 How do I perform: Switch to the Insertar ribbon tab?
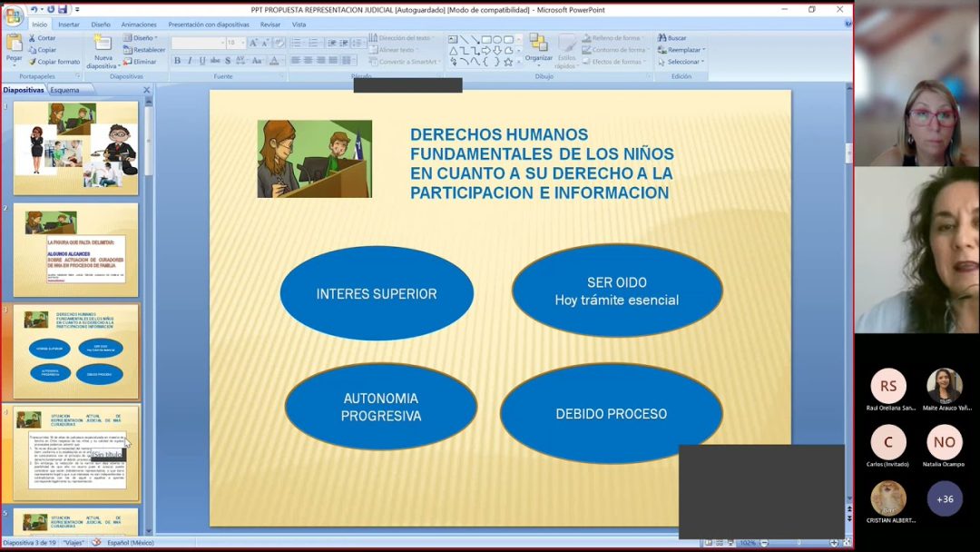click(x=69, y=25)
